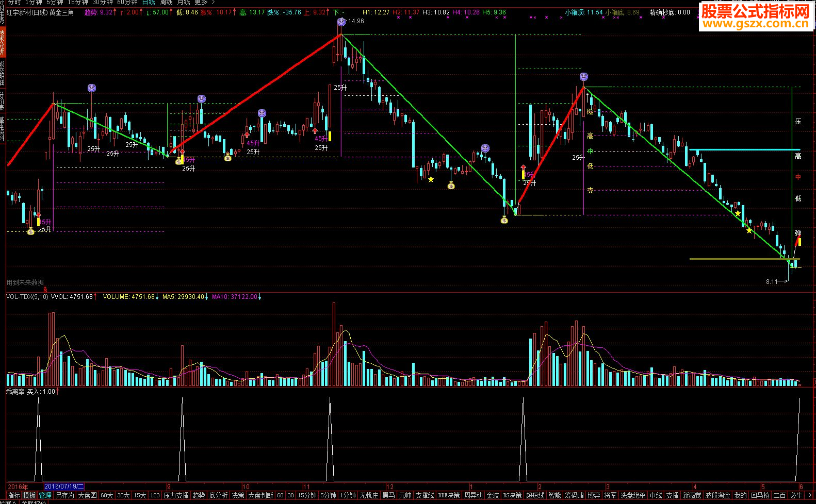Switch to 30分钟 period
This screenshot has width=816, height=504.
(x=103, y=3)
